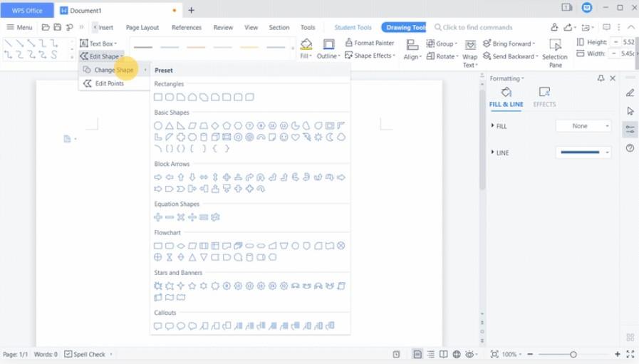
Task: Open the Bring Forward dropdown
Action: 509,43
